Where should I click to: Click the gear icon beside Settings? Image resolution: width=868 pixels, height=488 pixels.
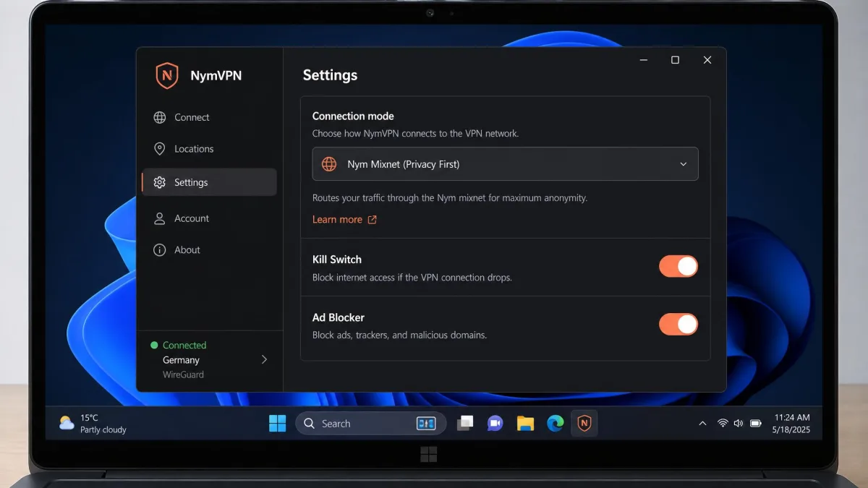[160, 182]
